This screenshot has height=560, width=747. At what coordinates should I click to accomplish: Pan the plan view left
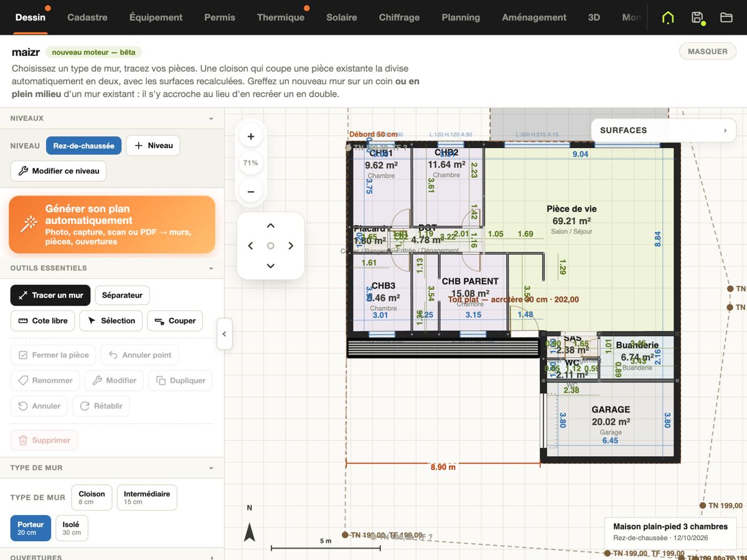250,246
